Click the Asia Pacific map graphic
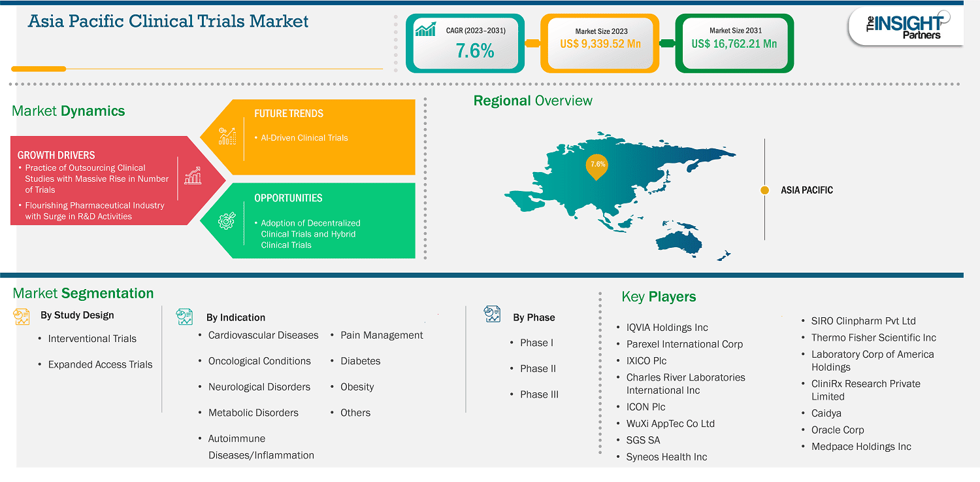Screen dimensions: 980x482 [619, 196]
